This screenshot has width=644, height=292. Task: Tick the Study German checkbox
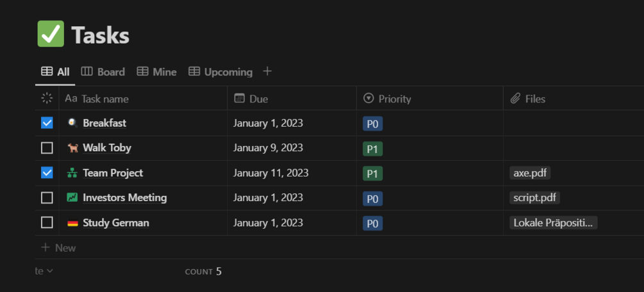pos(47,223)
